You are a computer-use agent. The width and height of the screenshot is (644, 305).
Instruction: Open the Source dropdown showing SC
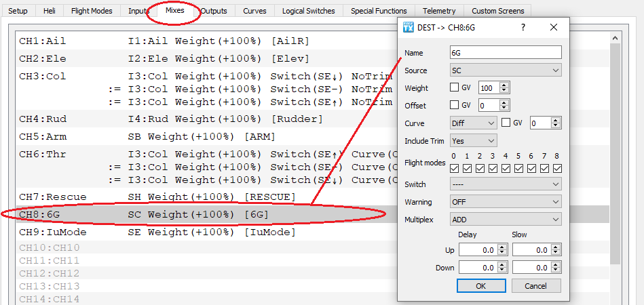pyautogui.click(x=506, y=70)
